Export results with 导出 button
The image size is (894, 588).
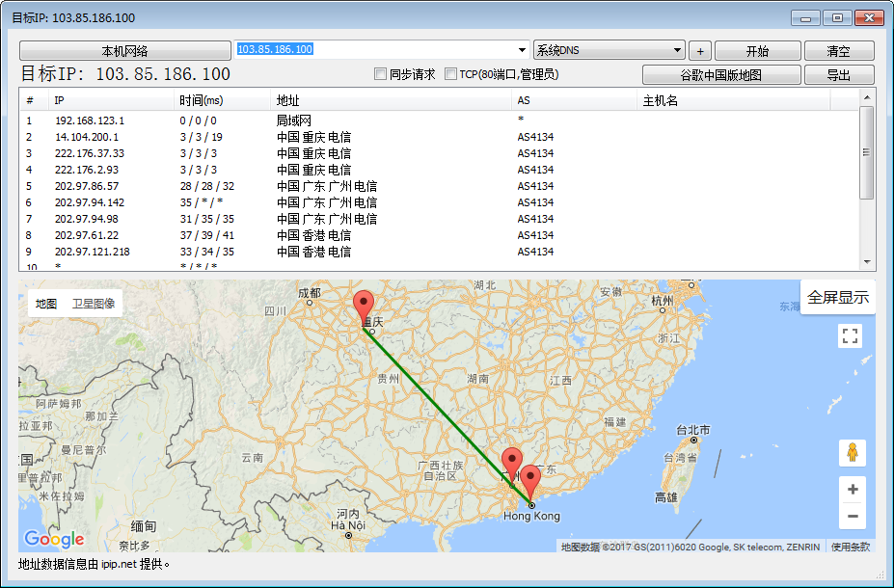coord(839,74)
